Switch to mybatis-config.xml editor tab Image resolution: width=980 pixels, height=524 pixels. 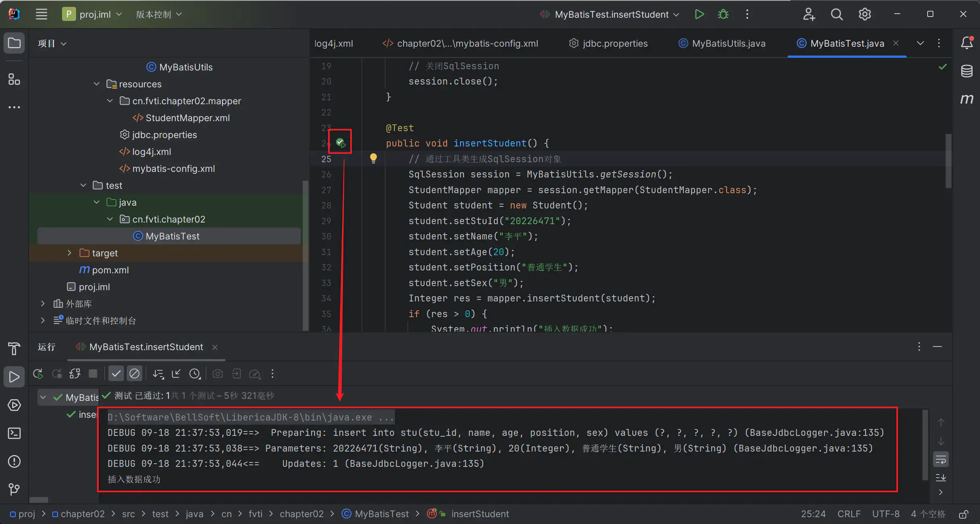[460, 43]
